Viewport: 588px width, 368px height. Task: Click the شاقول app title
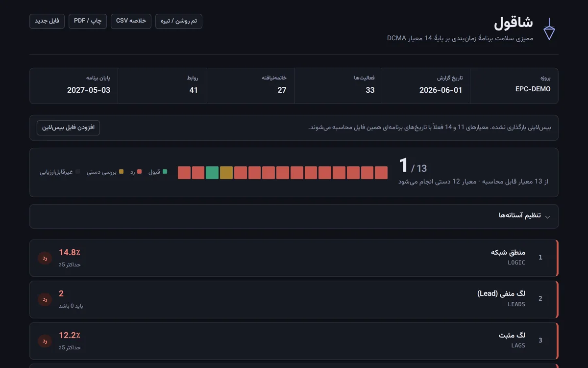pos(513,22)
